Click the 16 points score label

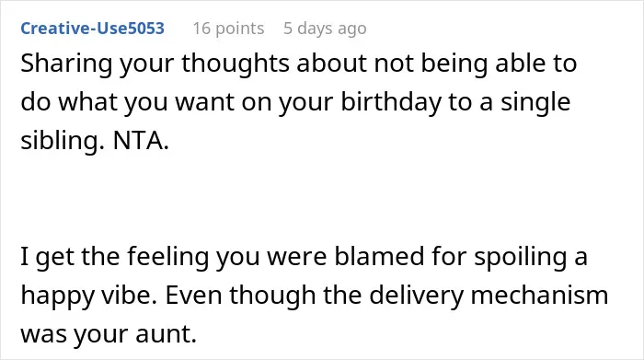click(x=228, y=29)
